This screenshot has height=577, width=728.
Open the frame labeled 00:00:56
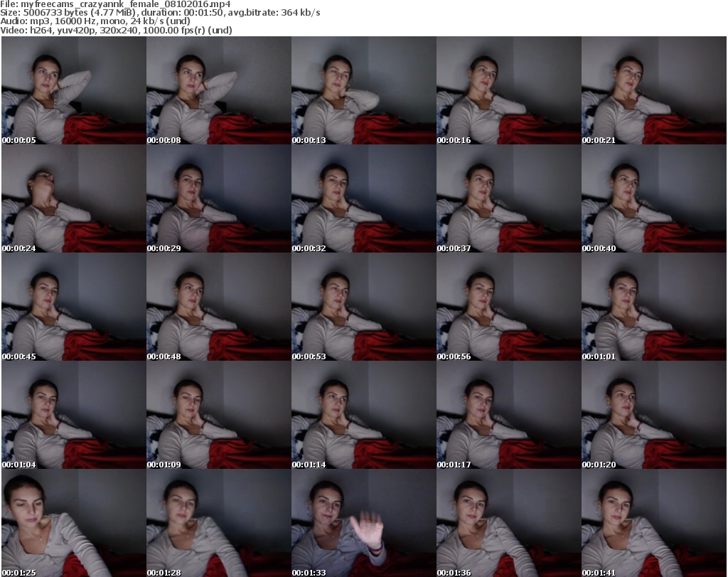[508, 307]
